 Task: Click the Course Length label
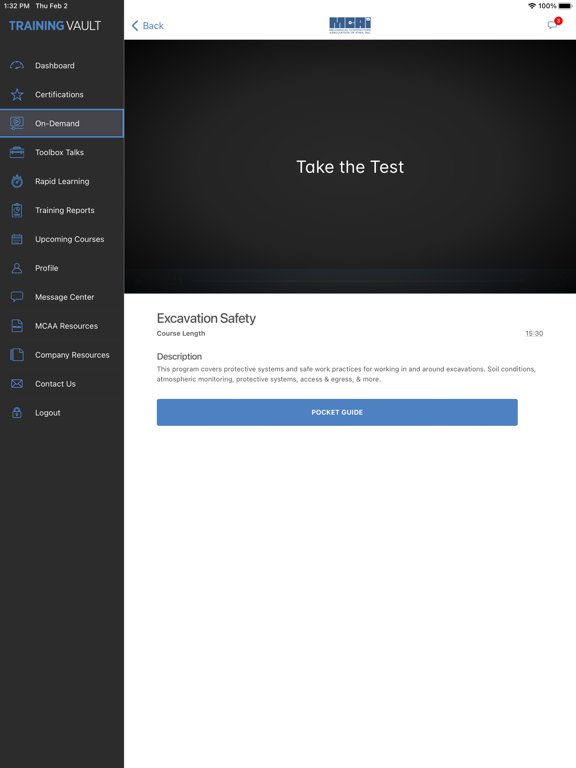click(181, 334)
